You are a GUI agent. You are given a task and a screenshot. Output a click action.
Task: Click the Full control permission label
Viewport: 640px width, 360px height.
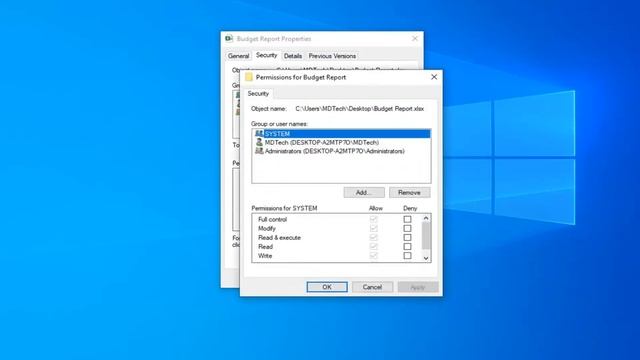pos(272,219)
